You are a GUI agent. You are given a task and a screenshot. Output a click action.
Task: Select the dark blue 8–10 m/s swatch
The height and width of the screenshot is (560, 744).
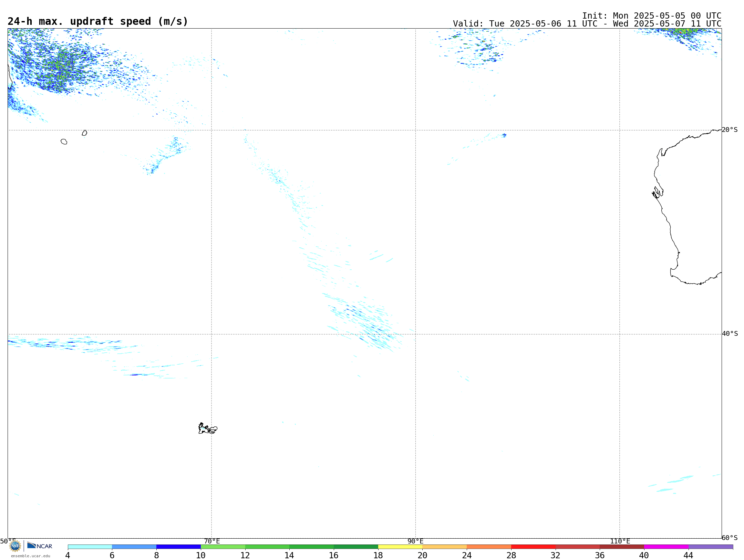[178, 547]
